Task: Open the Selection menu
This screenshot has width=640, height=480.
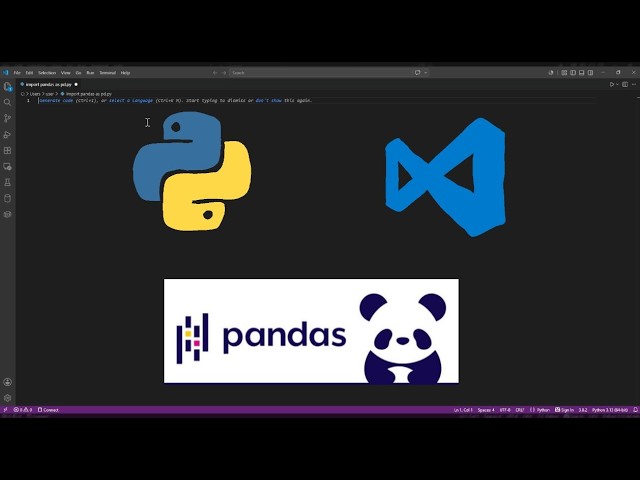Action: tap(47, 73)
